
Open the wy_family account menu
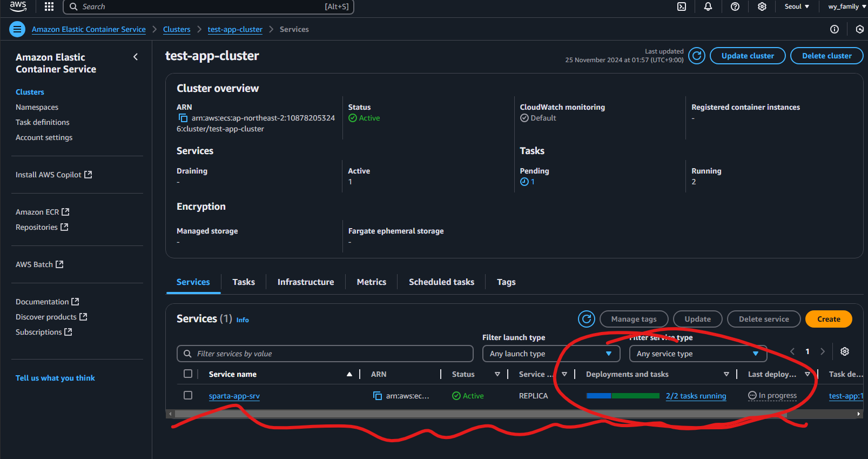tap(846, 6)
